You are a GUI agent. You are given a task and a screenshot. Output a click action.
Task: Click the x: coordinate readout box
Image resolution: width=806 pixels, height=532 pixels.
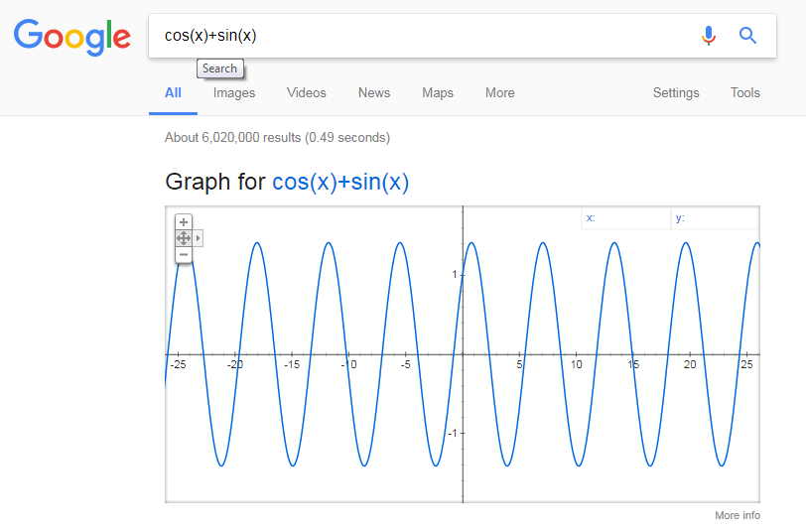point(625,218)
